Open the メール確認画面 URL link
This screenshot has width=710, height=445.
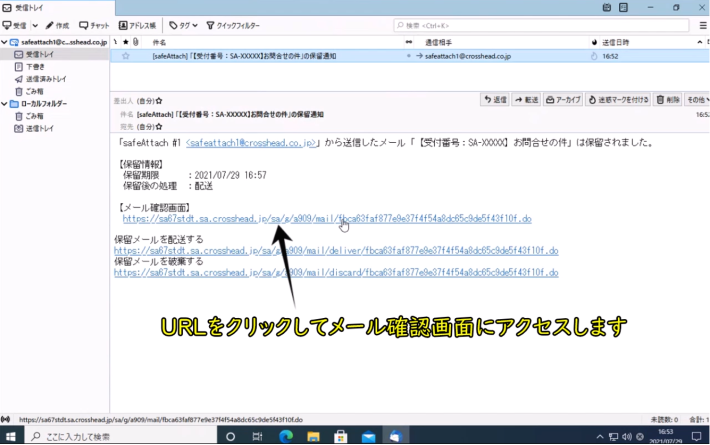(327, 219)
